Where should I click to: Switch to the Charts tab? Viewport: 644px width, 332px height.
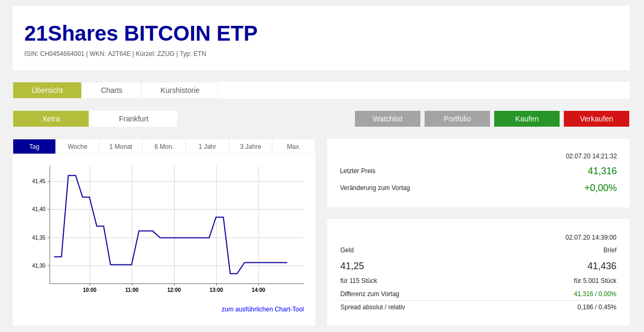tap(112, 90)
